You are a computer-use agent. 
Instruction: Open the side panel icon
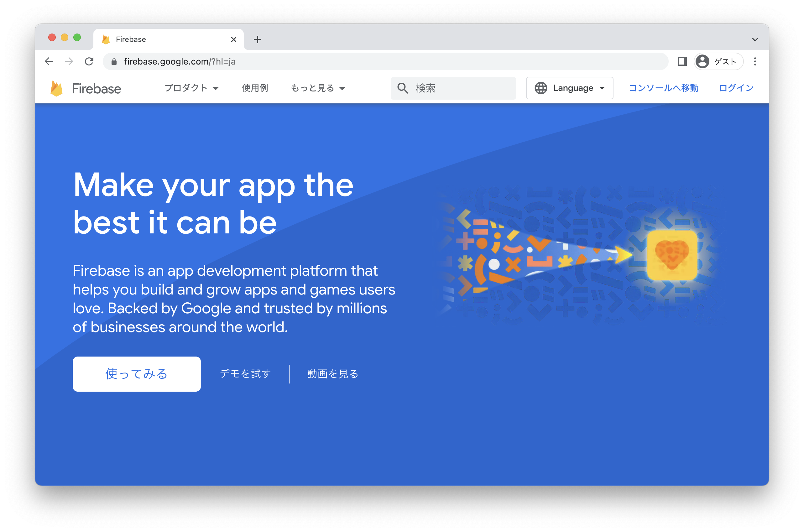point(682,61)
